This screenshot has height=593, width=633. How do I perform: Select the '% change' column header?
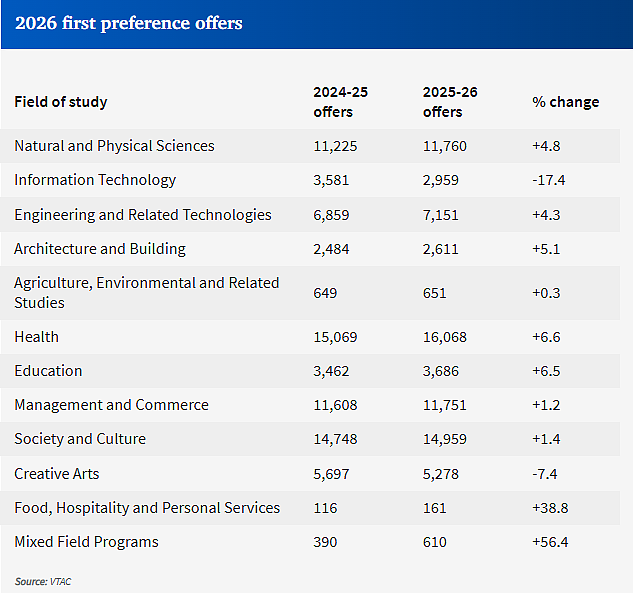[x=565, y=102]
